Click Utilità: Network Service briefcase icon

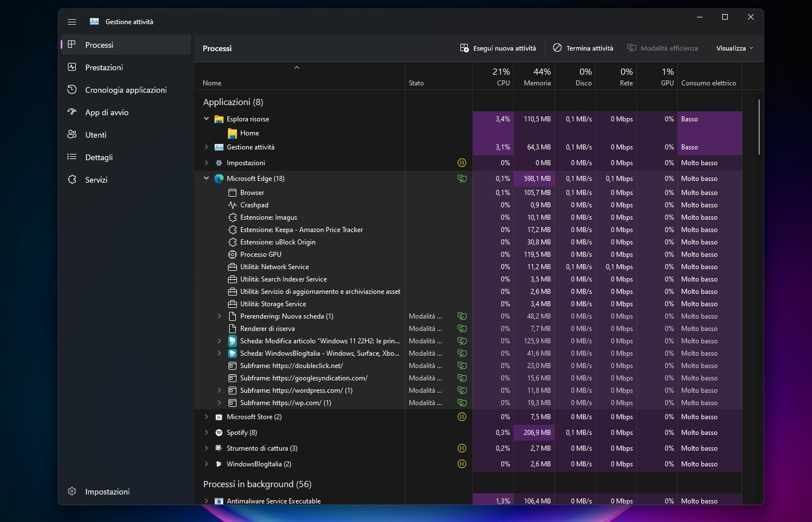[232, 267]
